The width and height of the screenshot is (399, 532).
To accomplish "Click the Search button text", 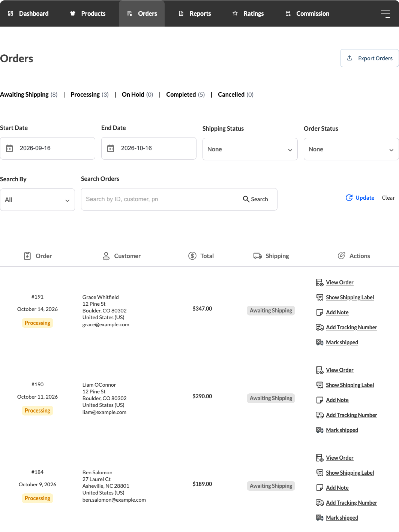I will pos(259,199).
